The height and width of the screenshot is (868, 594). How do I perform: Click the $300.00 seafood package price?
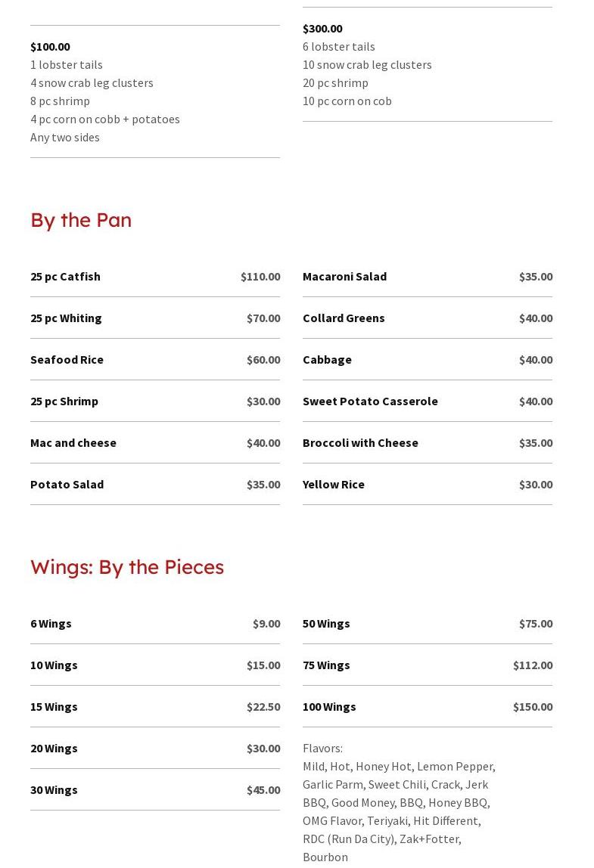click(x=322, y=29)
